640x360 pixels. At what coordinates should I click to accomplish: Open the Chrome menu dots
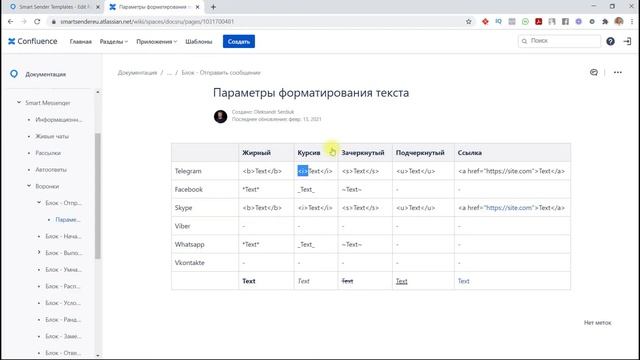[x=632, y=22]
